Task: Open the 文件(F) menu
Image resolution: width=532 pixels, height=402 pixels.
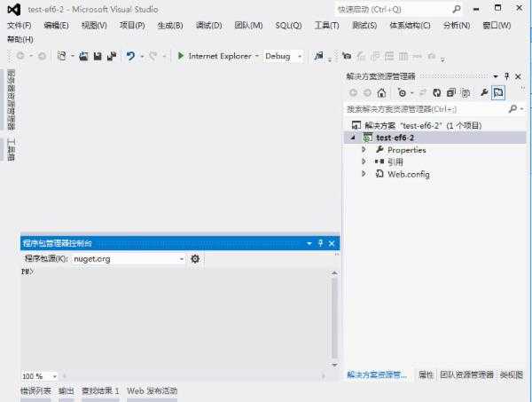Action: pos(20,26)
